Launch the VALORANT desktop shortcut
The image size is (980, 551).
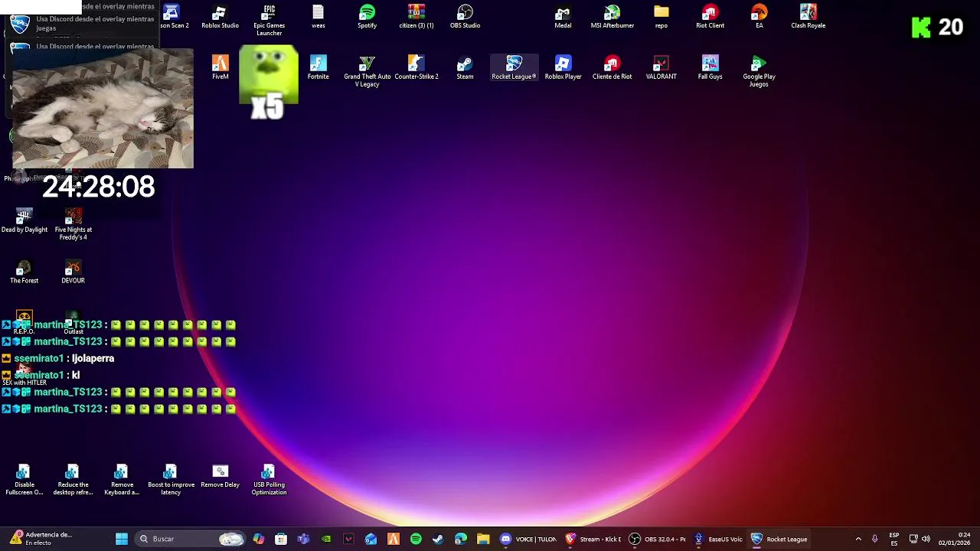click(661, 67)
